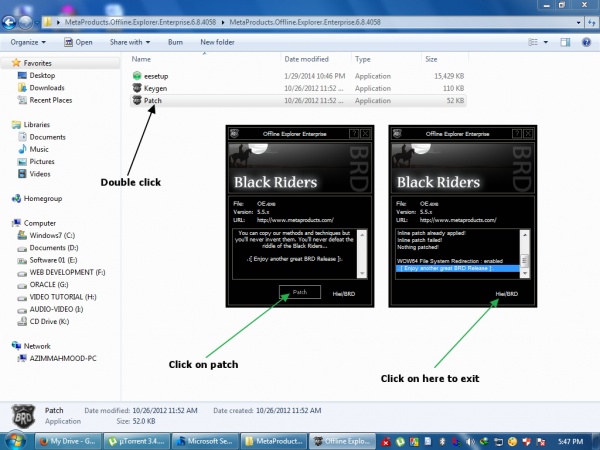Click the change view icon
The width and height of the screenshot is (600, 450).
pyautogui.click(x=533, y=42)
